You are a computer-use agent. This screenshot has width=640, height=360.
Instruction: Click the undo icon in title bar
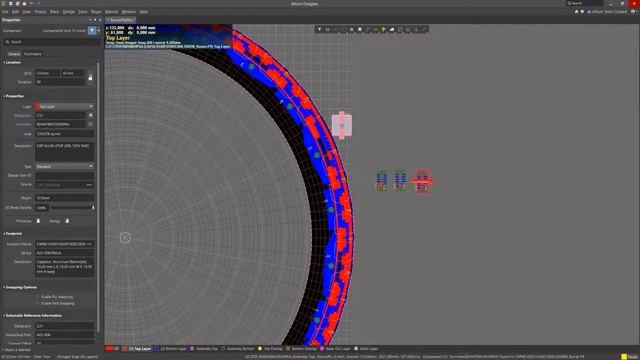(x=31, y=3)
